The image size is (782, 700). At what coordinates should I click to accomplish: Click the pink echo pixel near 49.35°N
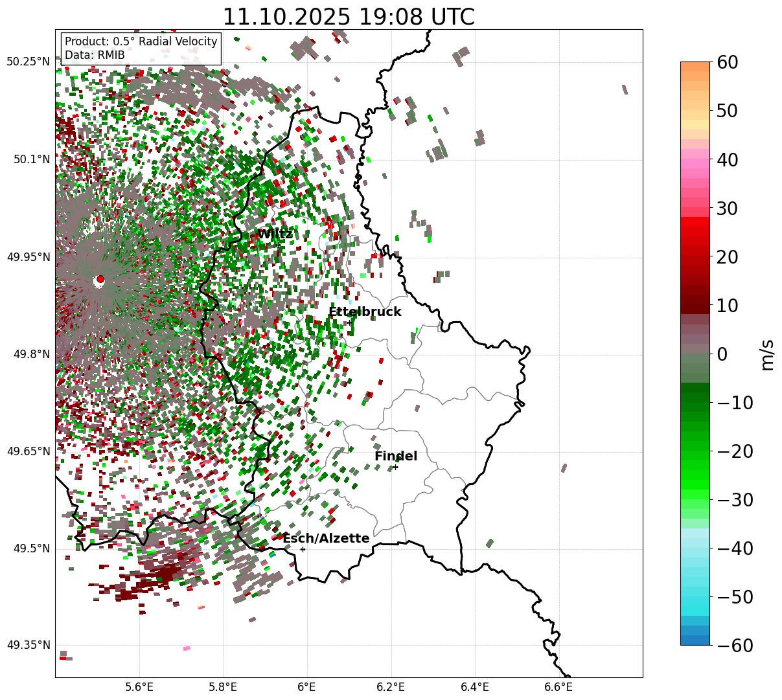[187, 648]
